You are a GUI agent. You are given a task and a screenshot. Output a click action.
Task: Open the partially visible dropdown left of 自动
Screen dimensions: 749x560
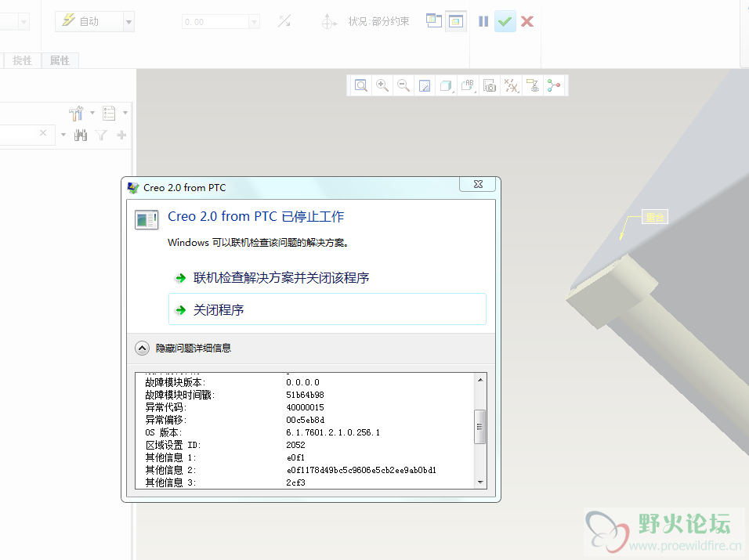[x=24, y=22]
